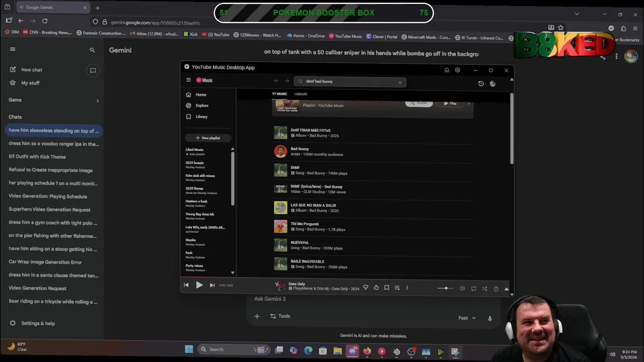The width and height of the screenshot is (644, 362).
Task: Skip to next track in YouTube Music
Action: tap(212, 285)
